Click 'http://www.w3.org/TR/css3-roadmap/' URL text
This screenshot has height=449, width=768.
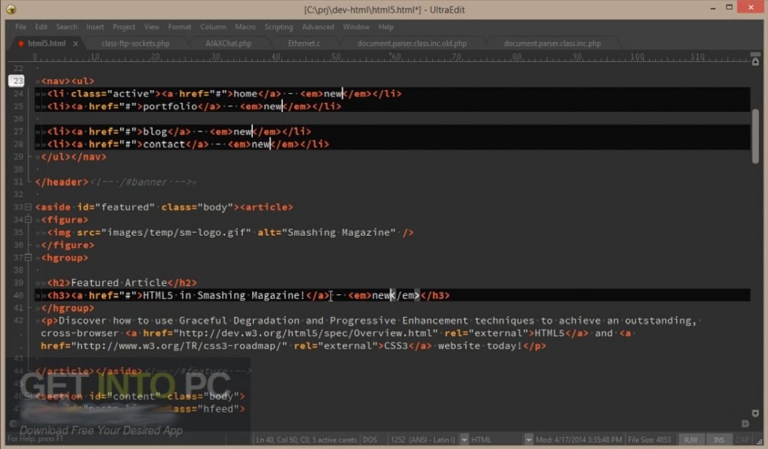point(179,346)
